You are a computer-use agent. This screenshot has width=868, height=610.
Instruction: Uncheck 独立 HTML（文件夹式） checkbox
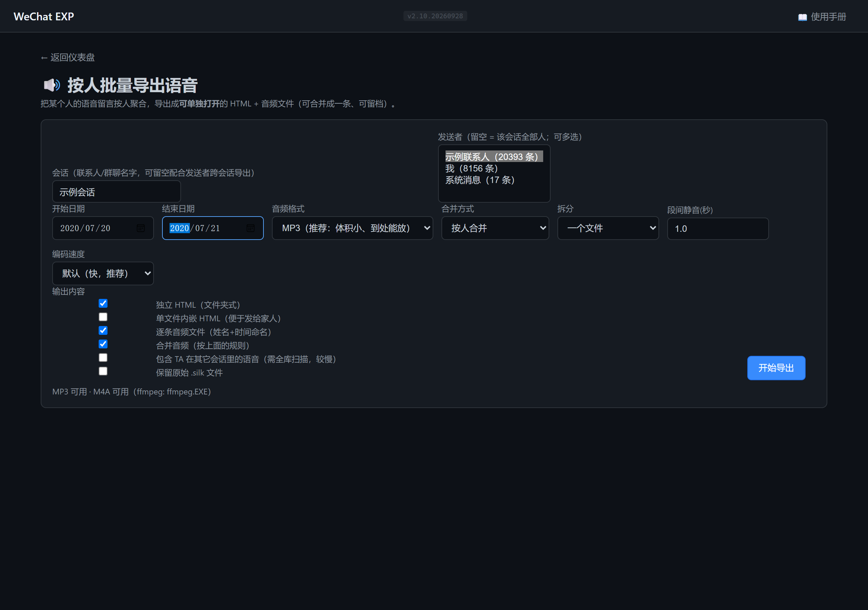103,303
